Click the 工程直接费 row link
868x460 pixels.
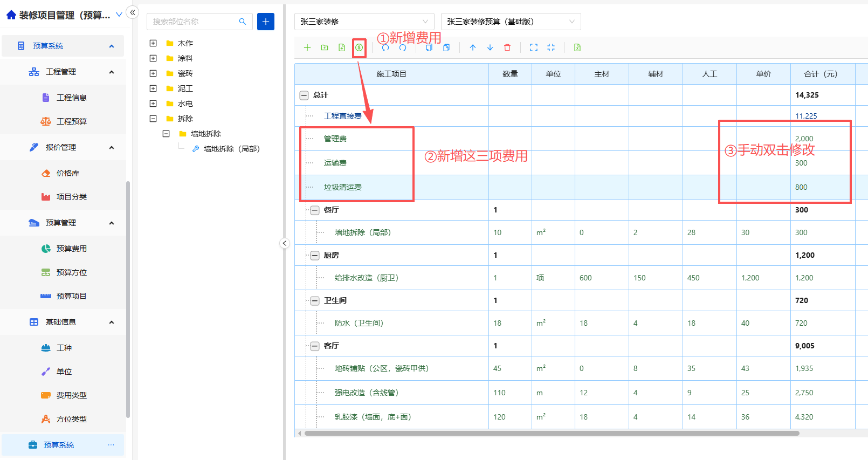tap(343, 116)
